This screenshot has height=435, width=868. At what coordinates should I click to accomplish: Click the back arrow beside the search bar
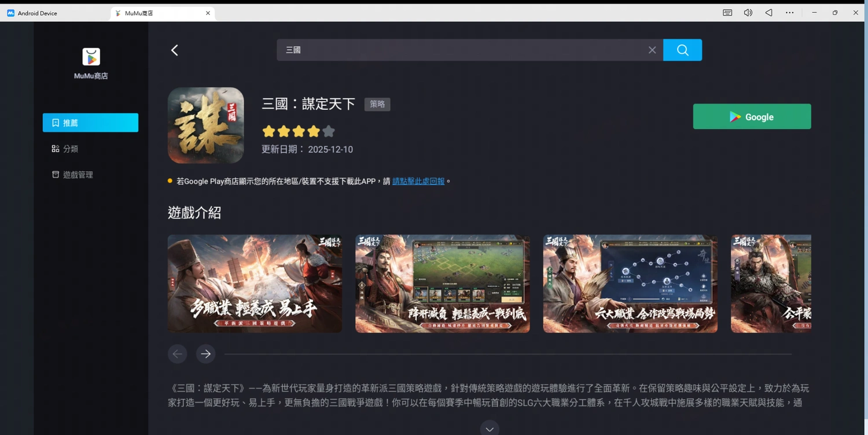pos(174,50)
